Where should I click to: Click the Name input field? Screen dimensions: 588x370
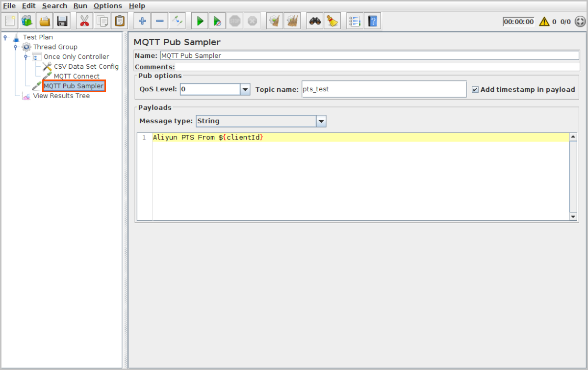point(369,55)
